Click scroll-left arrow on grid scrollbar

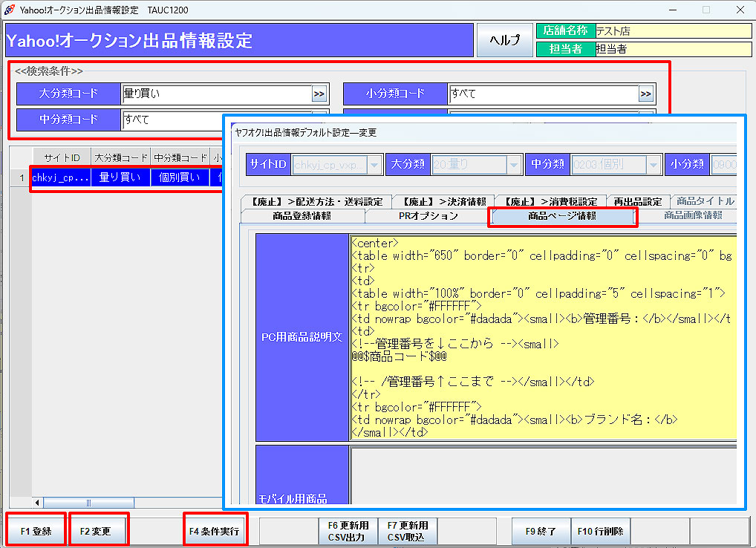click(38, 503)
